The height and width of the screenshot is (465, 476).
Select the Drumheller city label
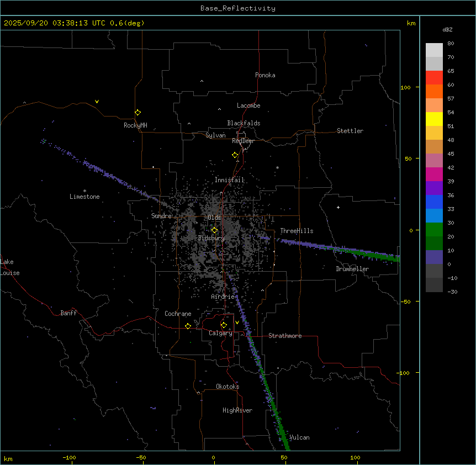pyautogui.click(x=352, y=269)
